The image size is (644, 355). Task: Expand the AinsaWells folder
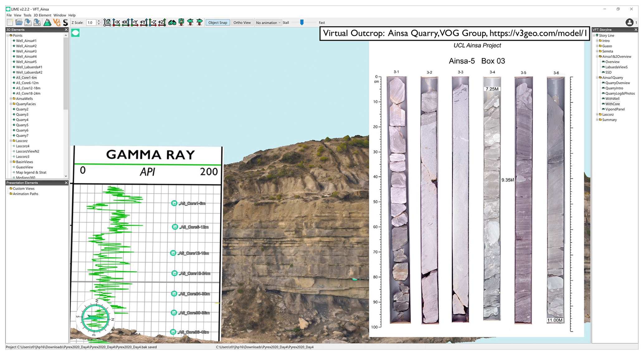11,99
